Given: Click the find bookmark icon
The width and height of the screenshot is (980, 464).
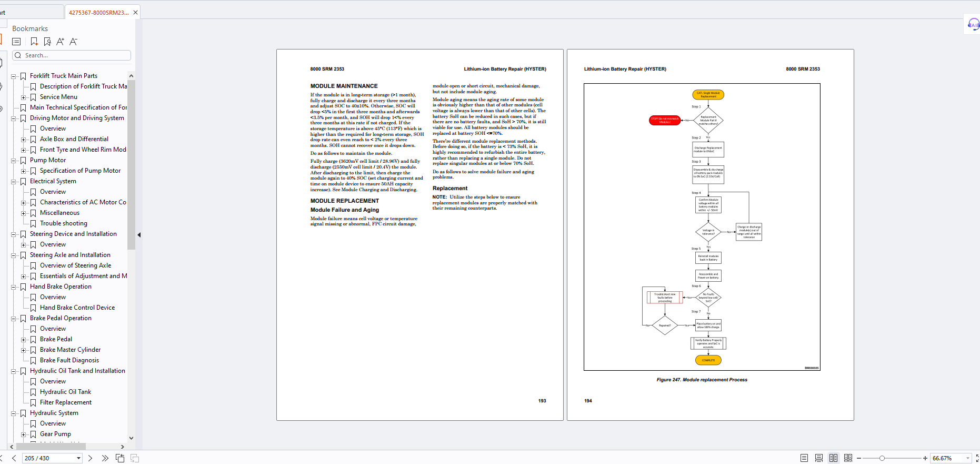Looking at the screenshot, I should (47, 42).
